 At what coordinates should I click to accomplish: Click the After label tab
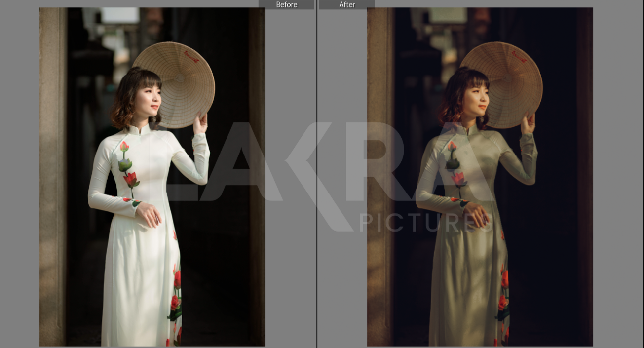pyautogui.click(x=346, y=5)
